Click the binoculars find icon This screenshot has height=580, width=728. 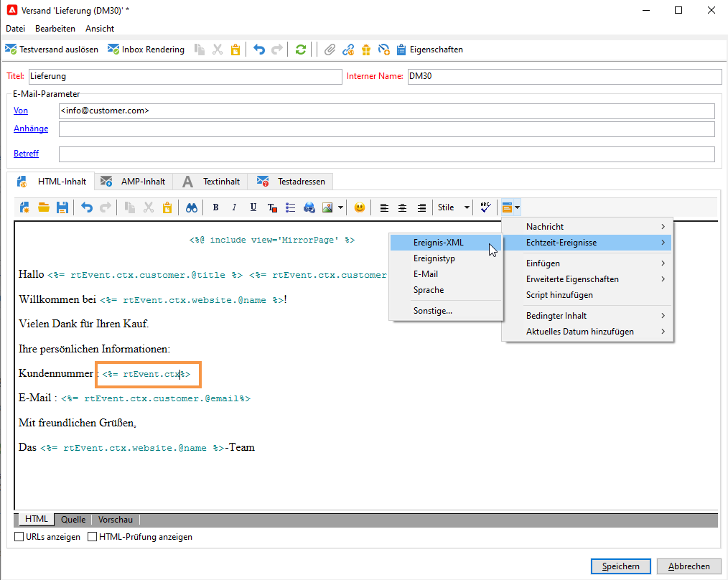click(x=192, y=207)
